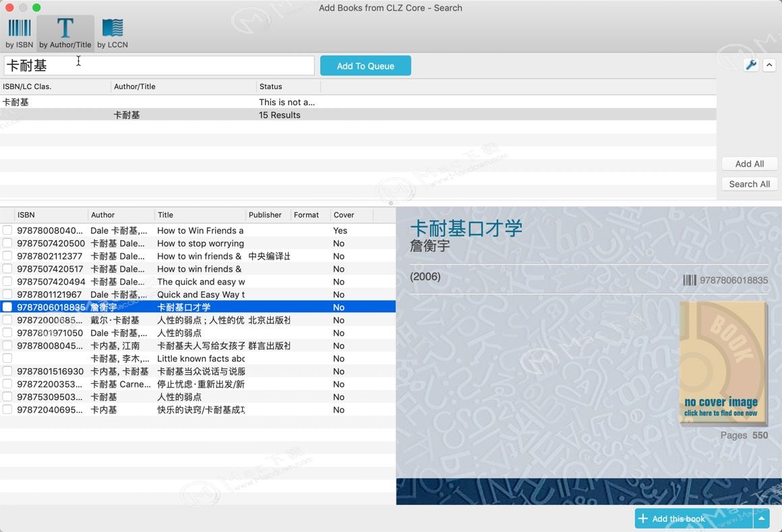This screenshot has height=532, width=782.
Task: Check the box for ISBN 9787801971050
Action: click(x=7, y=332)
